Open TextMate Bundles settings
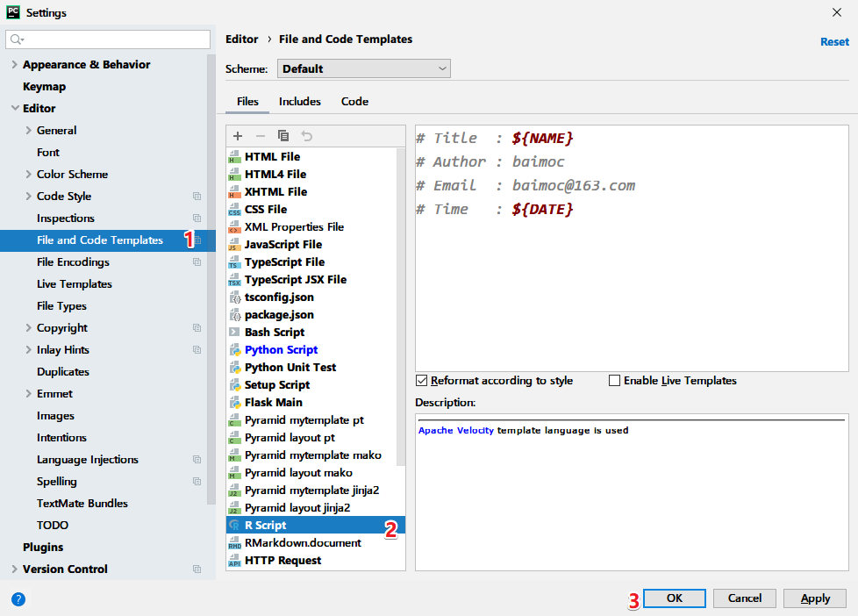This screenshot has height=616, width=858. tap(82, 503)
